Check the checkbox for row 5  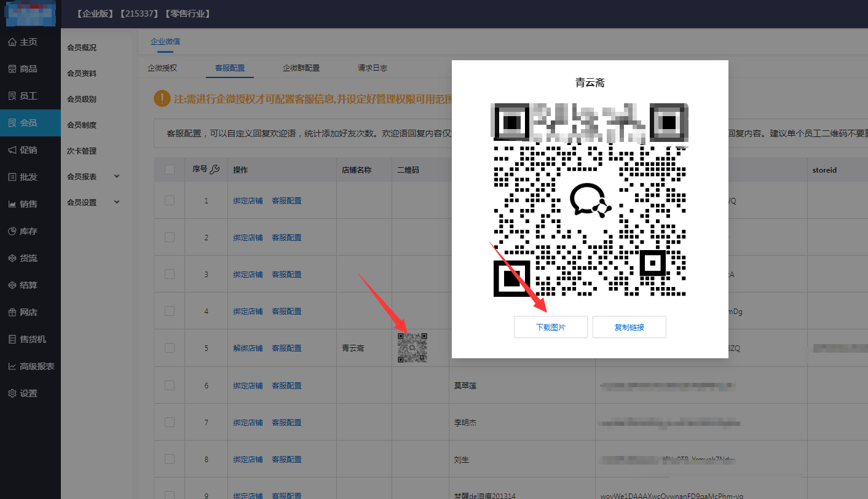(170, 348)
